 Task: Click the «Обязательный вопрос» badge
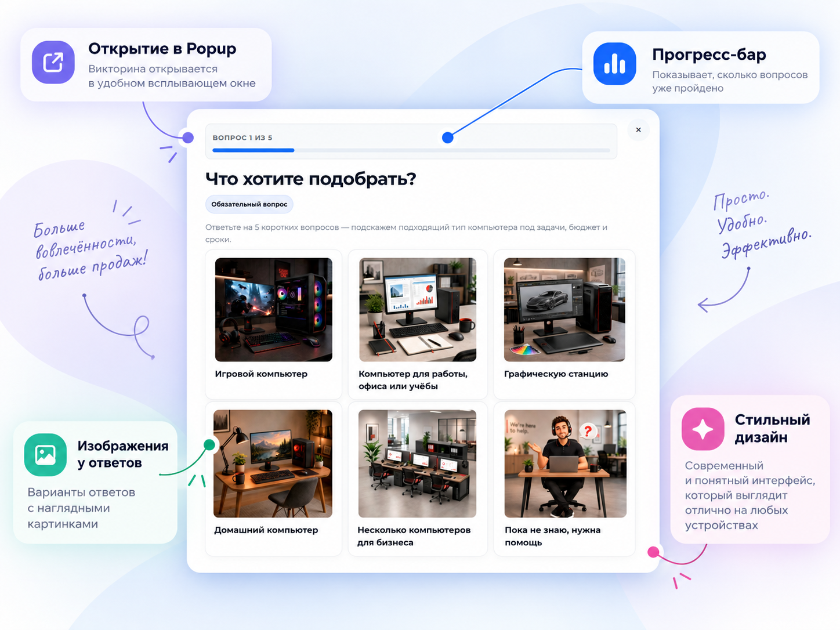(249, 204)
